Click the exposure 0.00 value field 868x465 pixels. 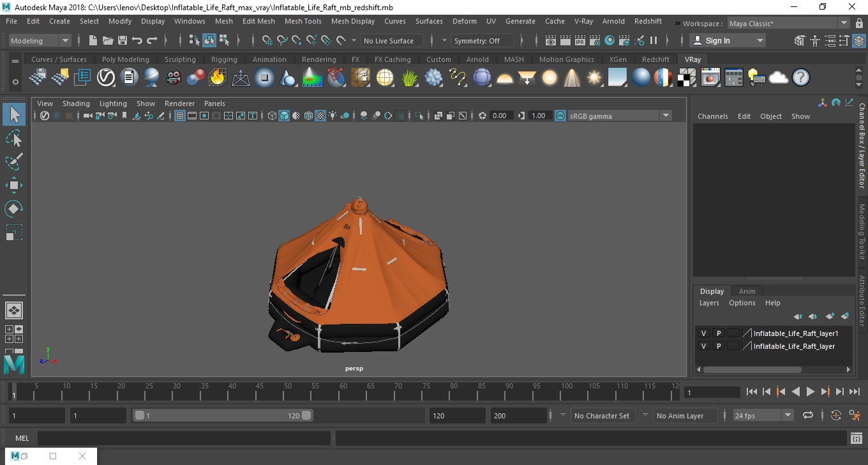pyautogui.click(x=500, y=116)
